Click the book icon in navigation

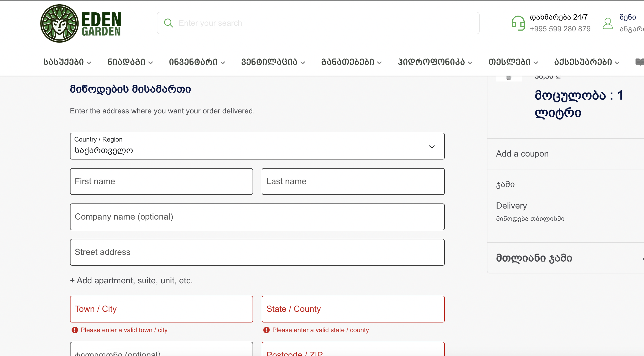pos(639,62)
